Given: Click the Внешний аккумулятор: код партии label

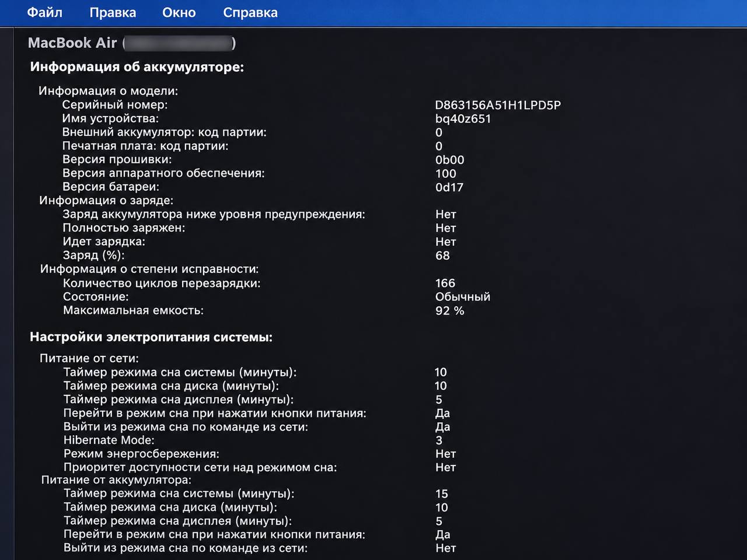Looking at the screenshot, I should coord(164,132).
